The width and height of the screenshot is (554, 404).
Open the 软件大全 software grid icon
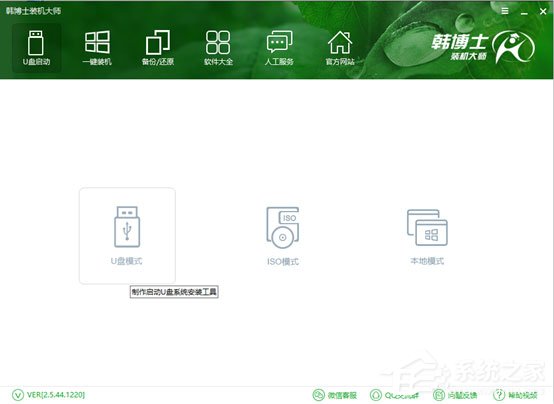pos(218,42)
